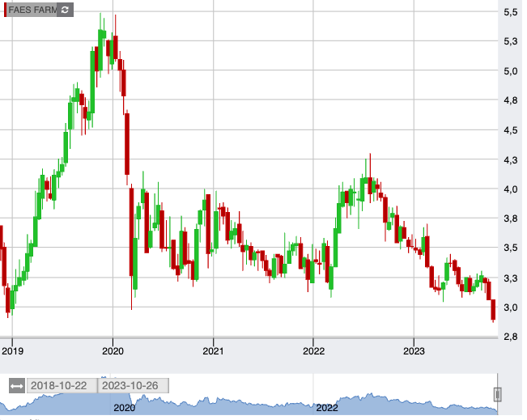
Task: Click the 2022 label in the navigator overview
Action: (x=327, y=408)
